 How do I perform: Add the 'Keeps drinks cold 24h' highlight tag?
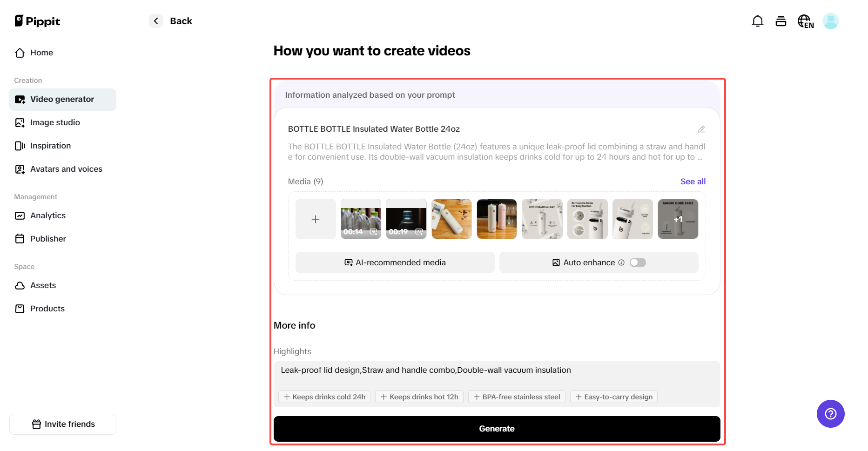324,397
